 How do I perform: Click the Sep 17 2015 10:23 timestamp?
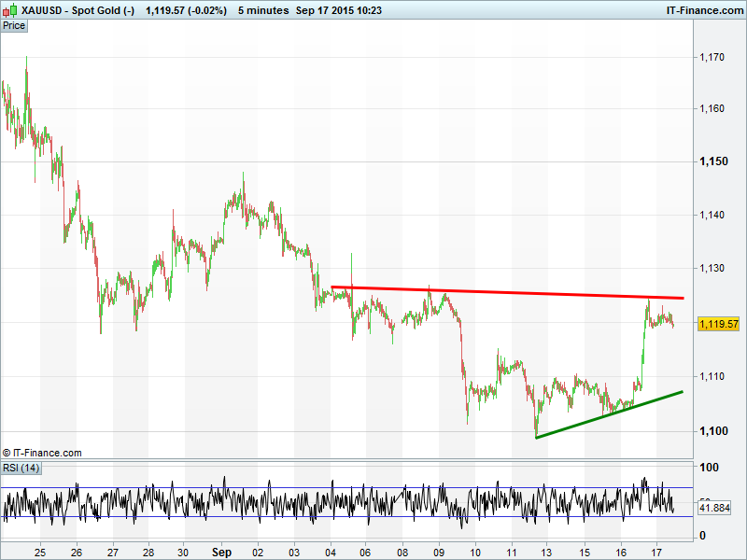(346, 9)
